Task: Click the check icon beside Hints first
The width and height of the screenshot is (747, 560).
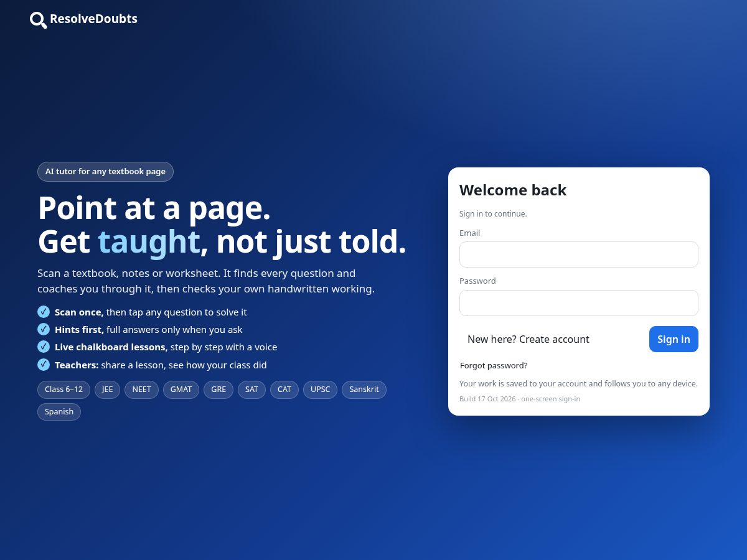Action: (x=44, y=329)
